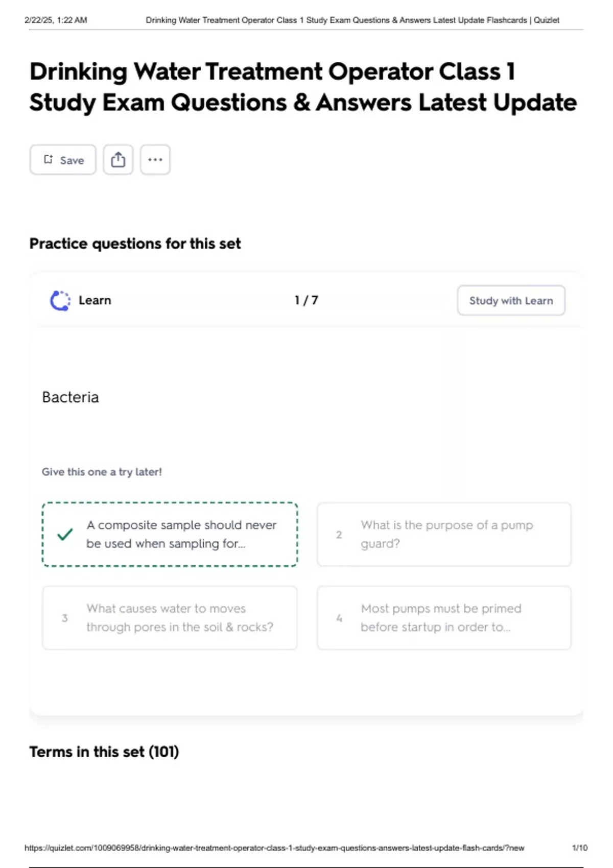Click the share icon next to Save
613x868 pixels.
118,160
